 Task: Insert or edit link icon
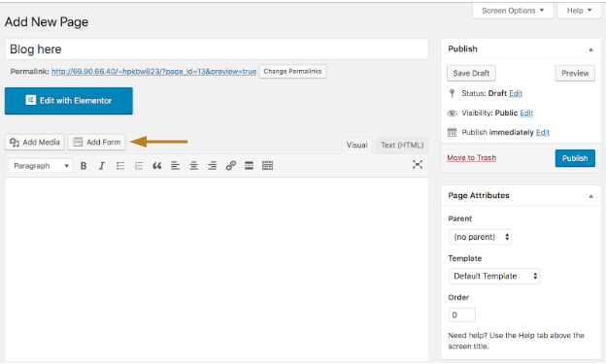(231, 166)
